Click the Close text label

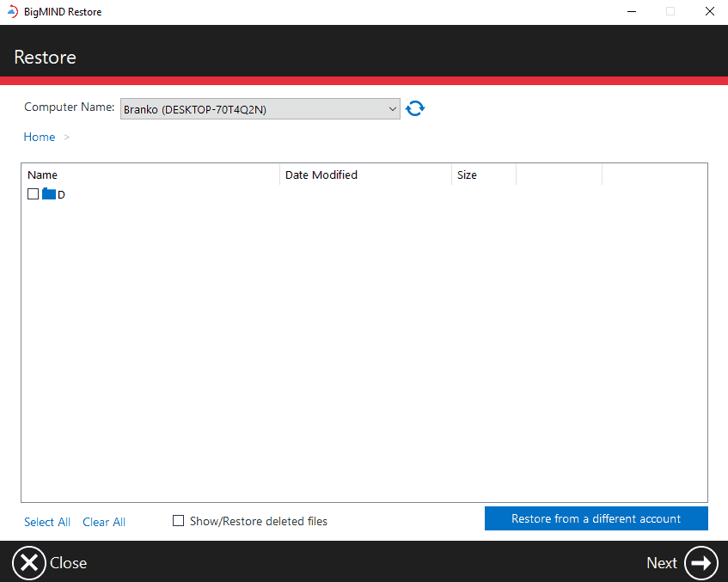click(68, 563)
